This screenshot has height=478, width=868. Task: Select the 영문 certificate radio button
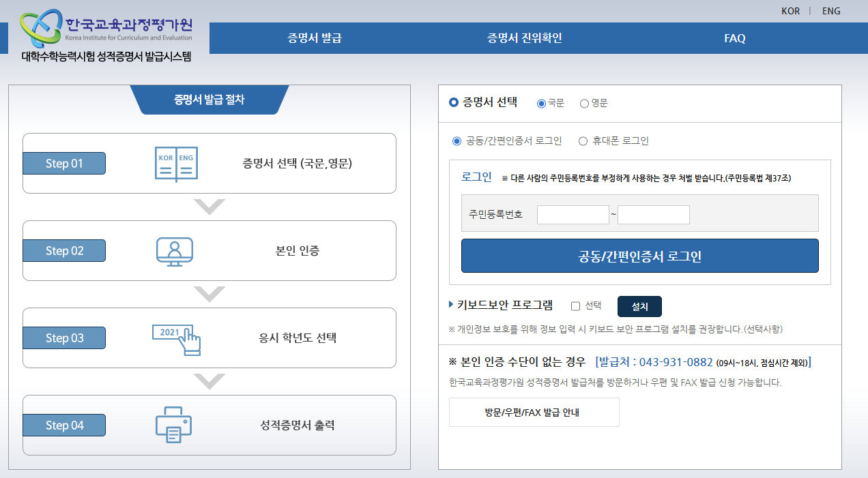click(x=583, y=104)
